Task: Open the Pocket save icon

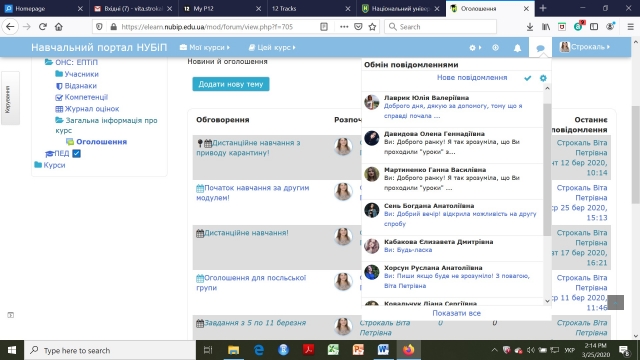Action: [x=358, y=27]
